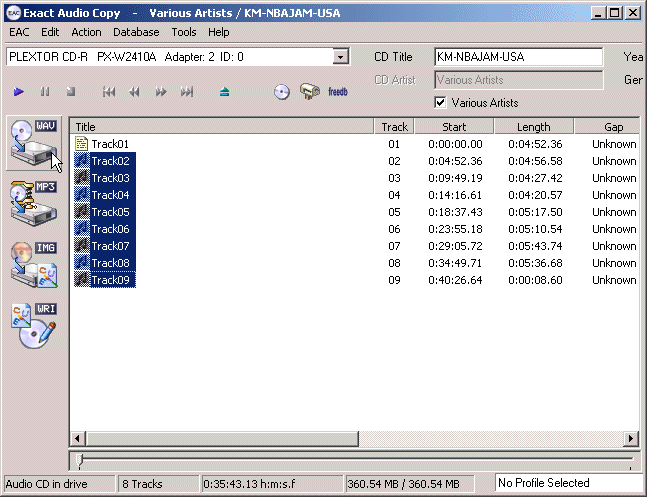The width and height of the screenshot is (647, 497).
Task: Sort by Track column header
Action: click(394, 127)
